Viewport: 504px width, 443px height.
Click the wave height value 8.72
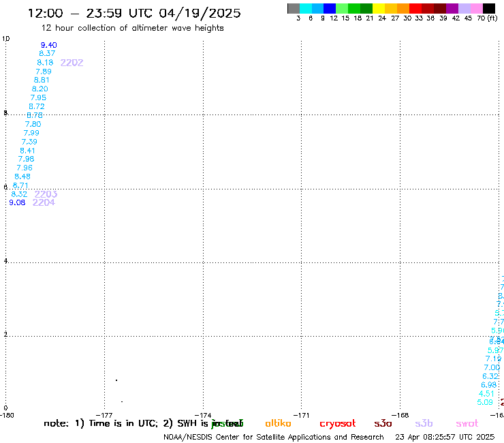click(x=37, y=106)
